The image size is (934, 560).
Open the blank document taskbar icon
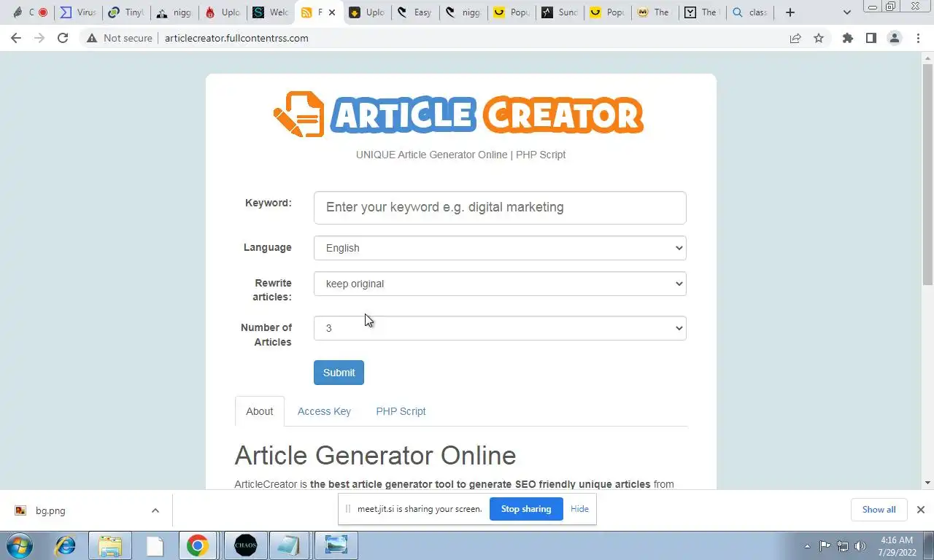(155, 545)
